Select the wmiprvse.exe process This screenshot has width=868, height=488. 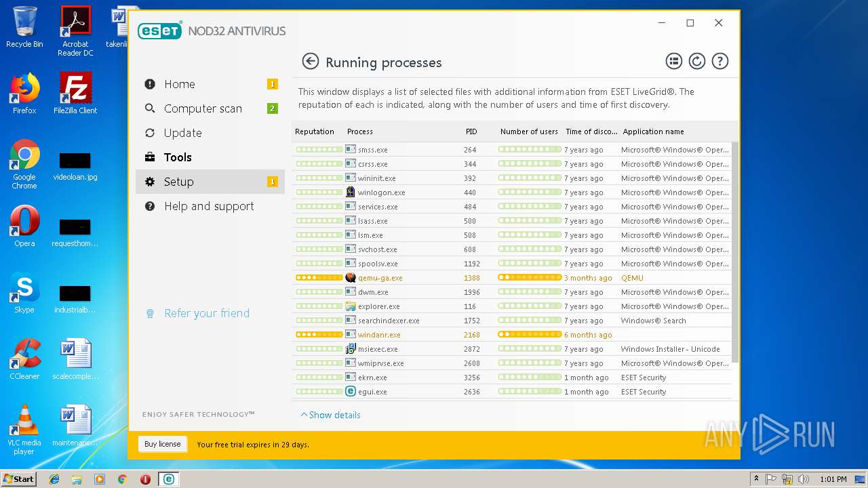pos(512,363)
